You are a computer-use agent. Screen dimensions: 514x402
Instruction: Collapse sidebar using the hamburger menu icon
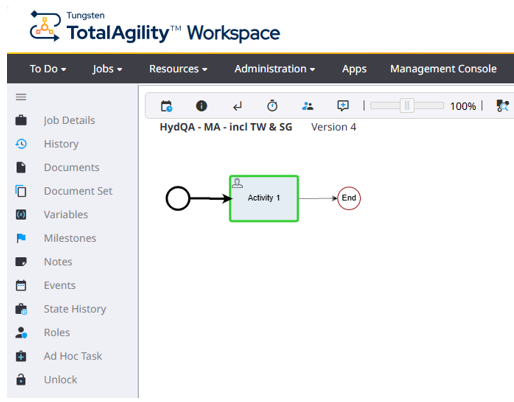[21, 97]
